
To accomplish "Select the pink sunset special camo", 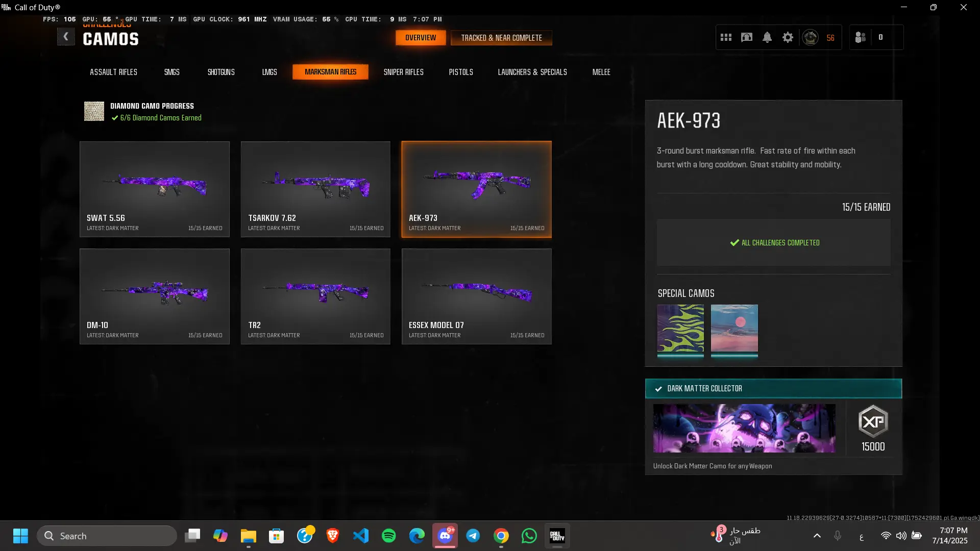I will click(x=734, y=329).
